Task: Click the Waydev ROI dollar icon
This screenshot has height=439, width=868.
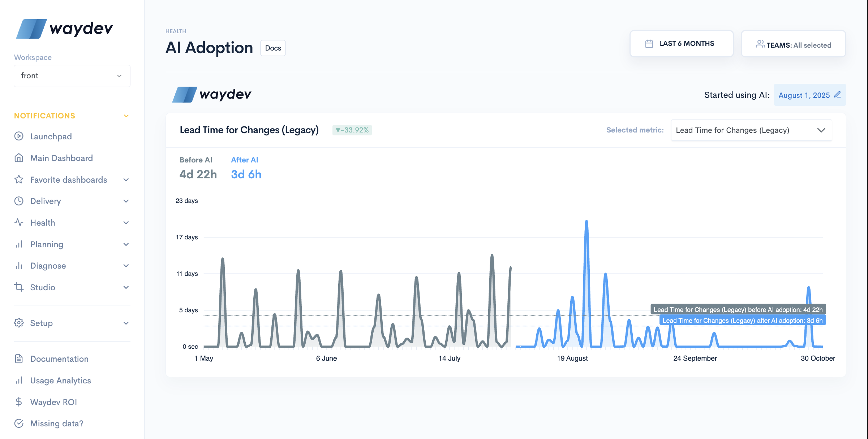Action: pyautogui.click(x=19, y=402)
